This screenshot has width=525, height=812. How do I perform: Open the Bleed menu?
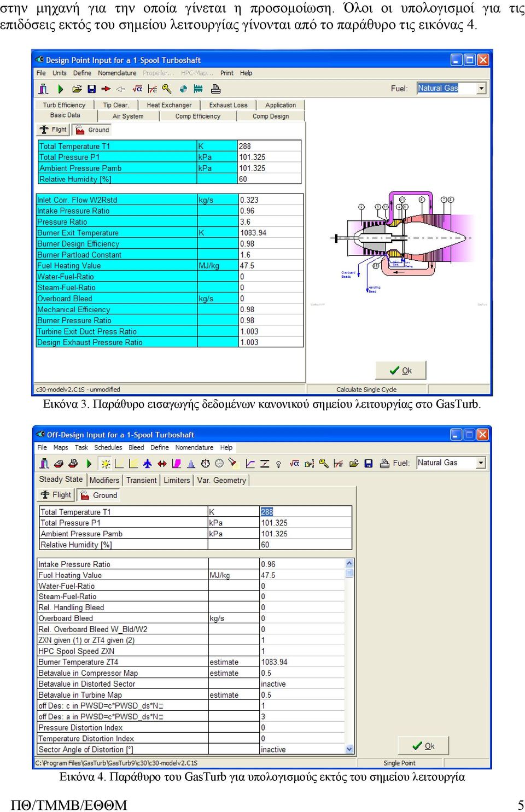coord(136,447)
